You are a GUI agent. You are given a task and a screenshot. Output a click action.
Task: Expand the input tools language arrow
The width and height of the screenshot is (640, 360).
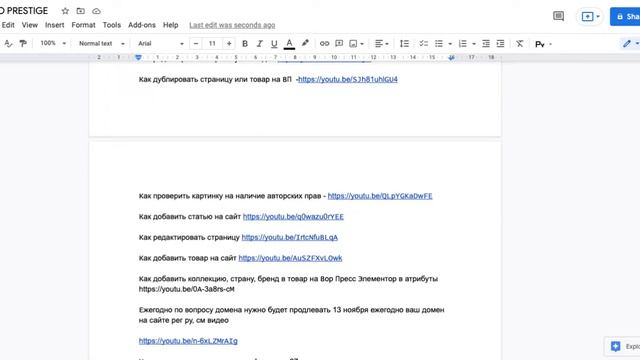click(x=550, y=44)
